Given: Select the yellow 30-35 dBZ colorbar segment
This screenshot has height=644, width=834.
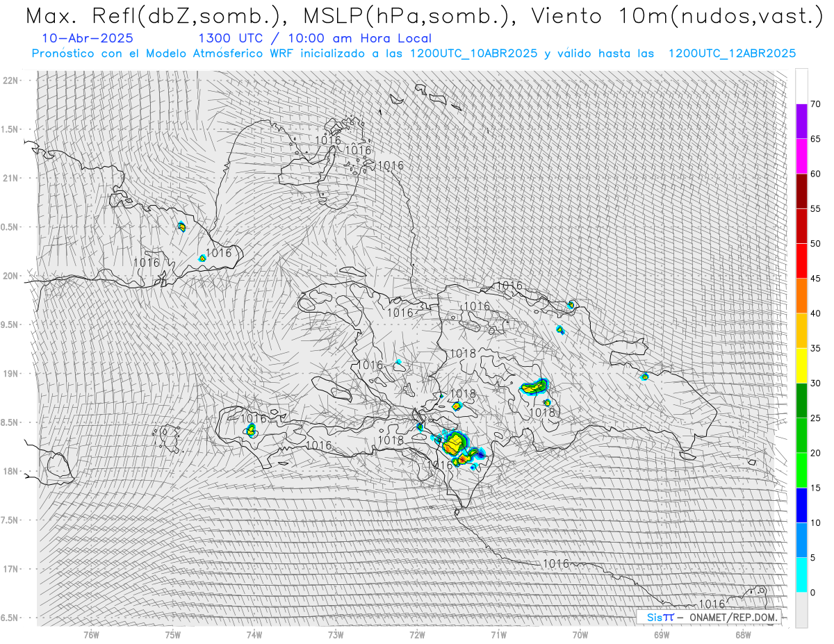Looking at the screenshot, I should pos(801,365).
